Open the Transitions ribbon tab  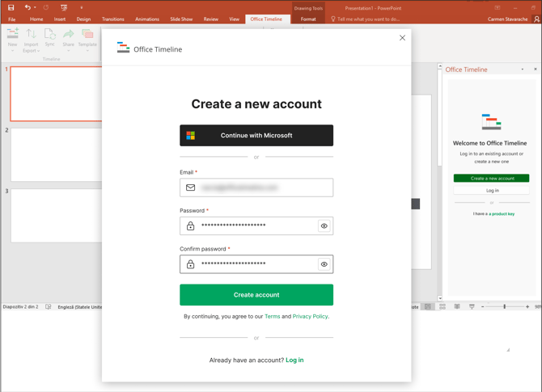coord(112,19)
